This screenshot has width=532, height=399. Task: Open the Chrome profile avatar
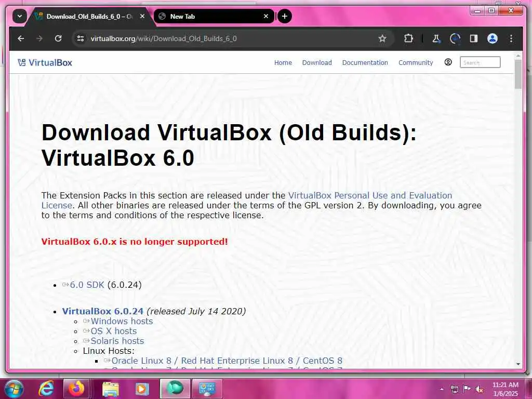(x=493, y=38)
